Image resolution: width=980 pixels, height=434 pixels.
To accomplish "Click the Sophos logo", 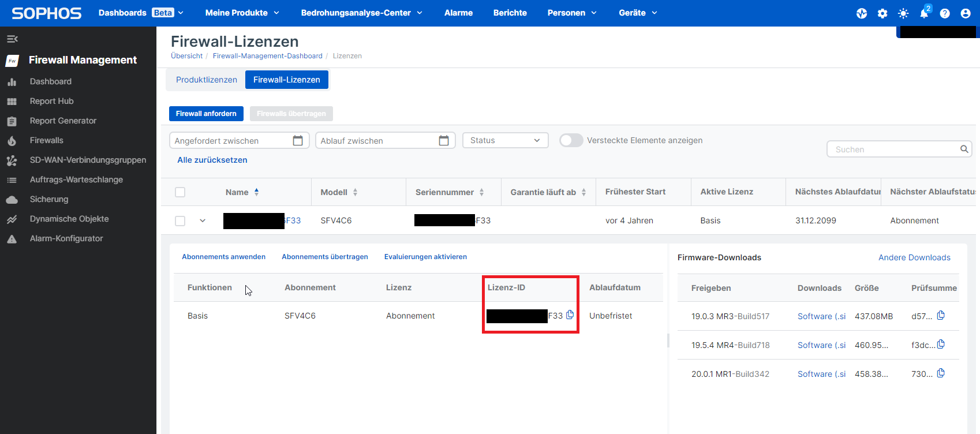I will click(x=47, y=13).
